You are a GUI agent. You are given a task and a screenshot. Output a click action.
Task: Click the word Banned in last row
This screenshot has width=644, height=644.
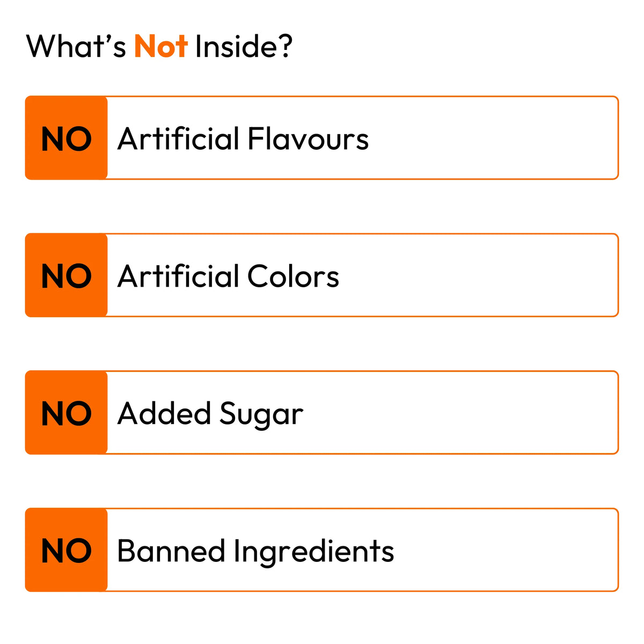click(171, 551)
